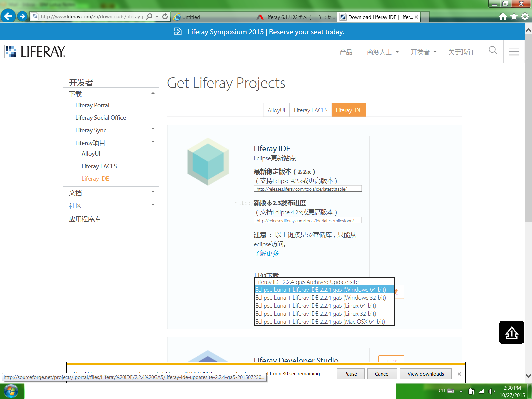Select the Download Liferay IDE browser tab

pyautogui.click(x=379, y=17)
